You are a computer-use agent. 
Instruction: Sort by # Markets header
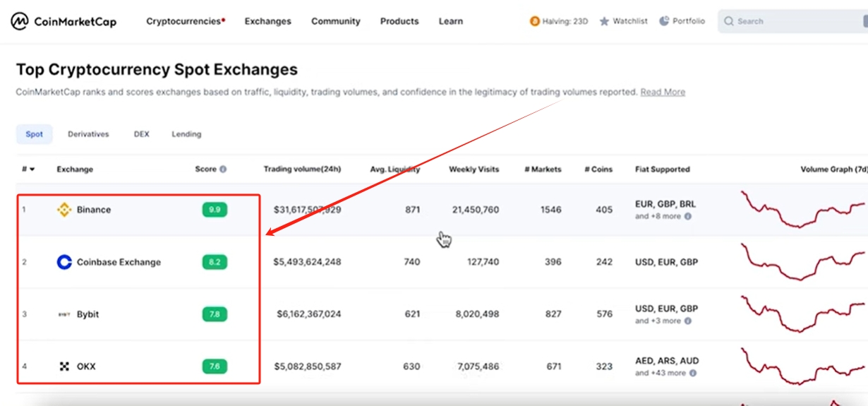pyautogui.click(x=543, y=169)
